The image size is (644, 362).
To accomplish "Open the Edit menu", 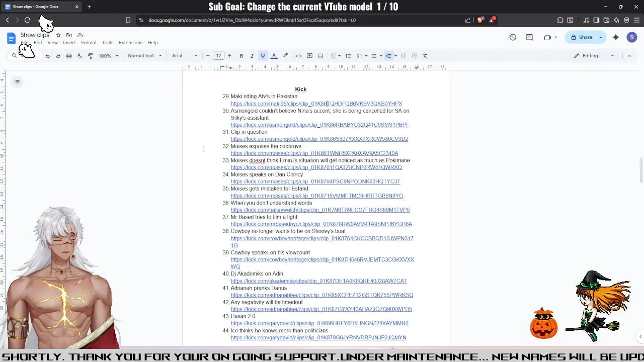I will pos(38,43).
